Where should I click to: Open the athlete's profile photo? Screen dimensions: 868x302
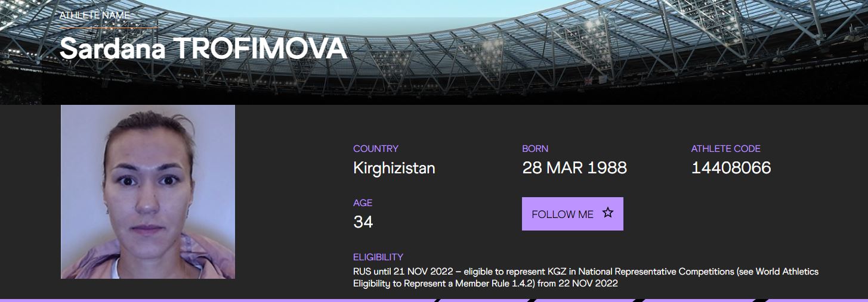[148, 192]
